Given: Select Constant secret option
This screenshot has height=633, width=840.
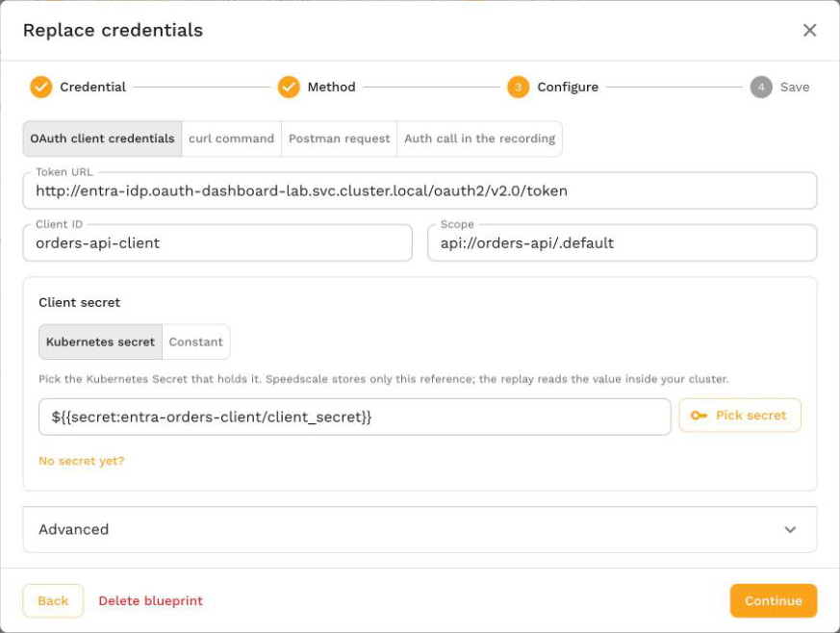Looking at the screenshot, I should click(x=196, y=342).
